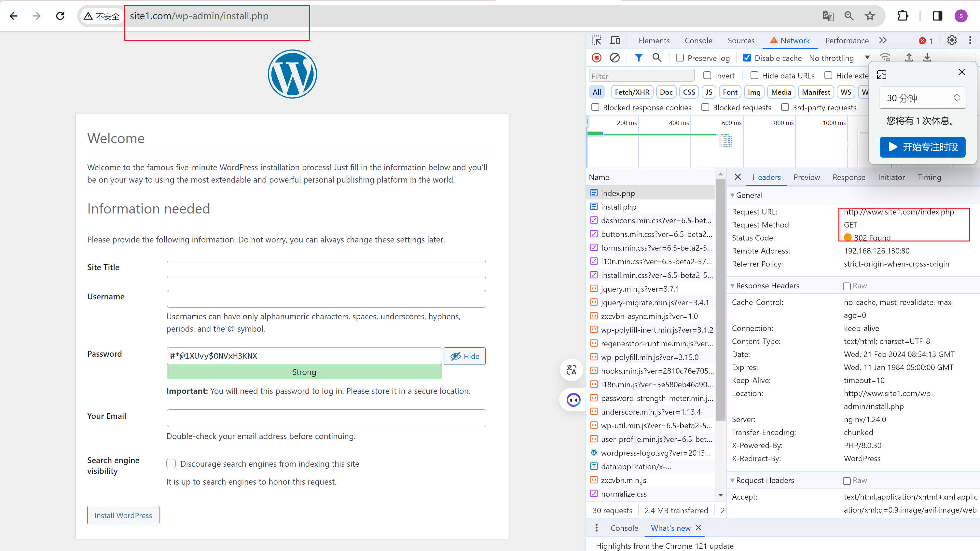Click the Hide password button
Screen dimensions: 980x551
pos(464,356)
